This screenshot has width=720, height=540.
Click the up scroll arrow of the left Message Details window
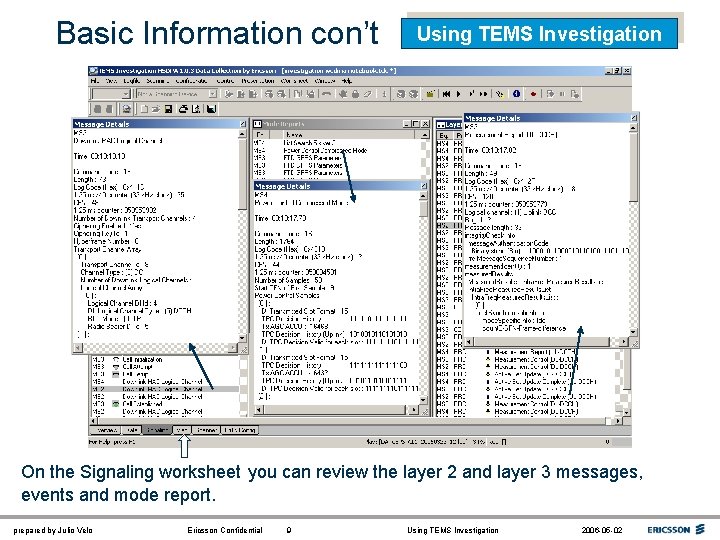242,134
